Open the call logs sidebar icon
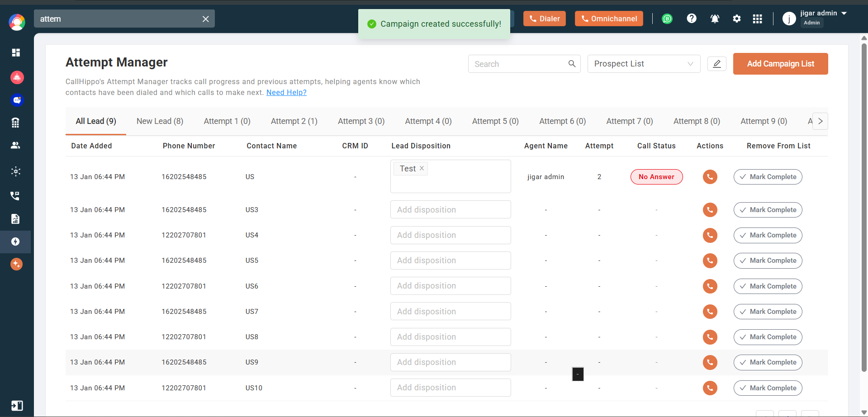This screenshot has height=417, width=868. pyautogui.click(x=16, y=196)
